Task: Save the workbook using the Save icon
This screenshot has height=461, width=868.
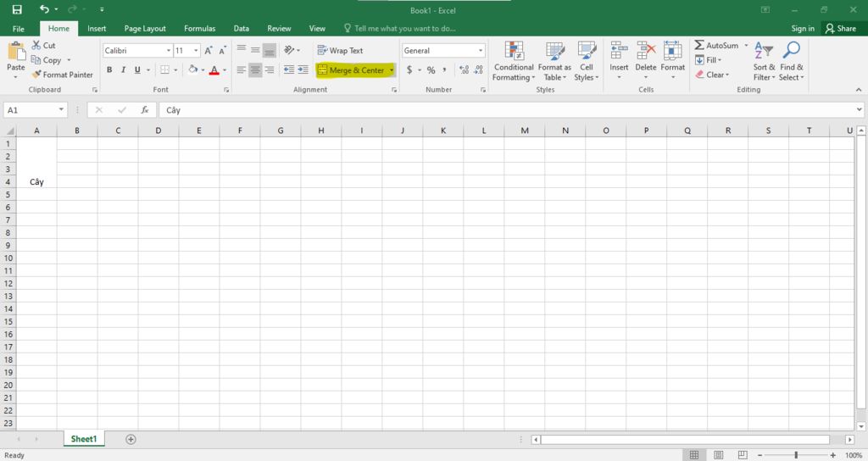Action: click(x=17, y=9)
